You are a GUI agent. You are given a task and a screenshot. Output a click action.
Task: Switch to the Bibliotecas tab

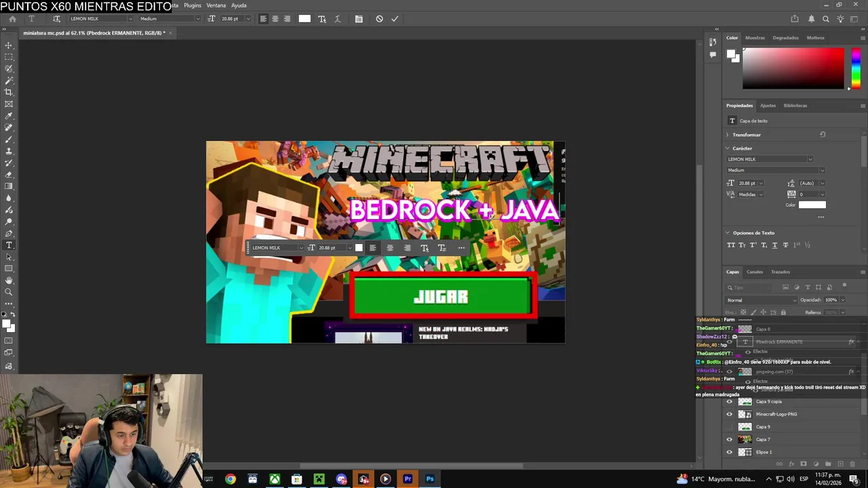point(795,106)
